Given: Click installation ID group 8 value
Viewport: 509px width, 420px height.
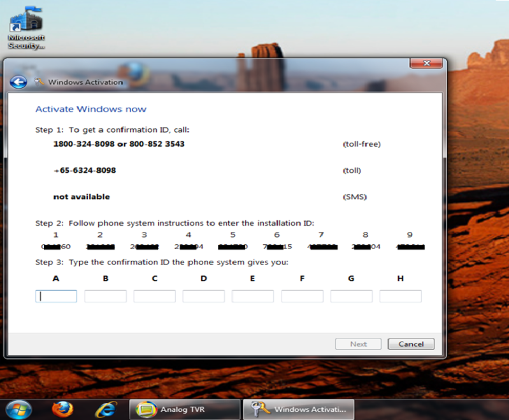Looking at the screenshot, I should 366,247.
